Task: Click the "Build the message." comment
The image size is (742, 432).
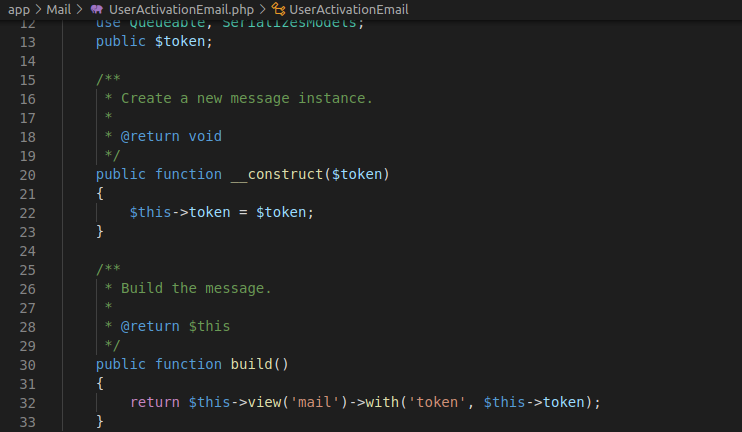Action: [x=196, y=288]
